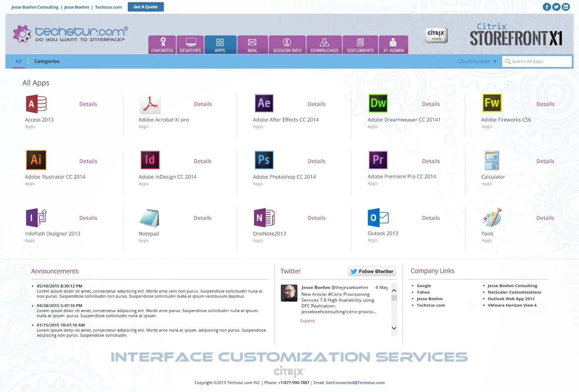Switch to the Downloads tab
The height and width of the screenshot is (392, 579).
[x=324, y=45]
